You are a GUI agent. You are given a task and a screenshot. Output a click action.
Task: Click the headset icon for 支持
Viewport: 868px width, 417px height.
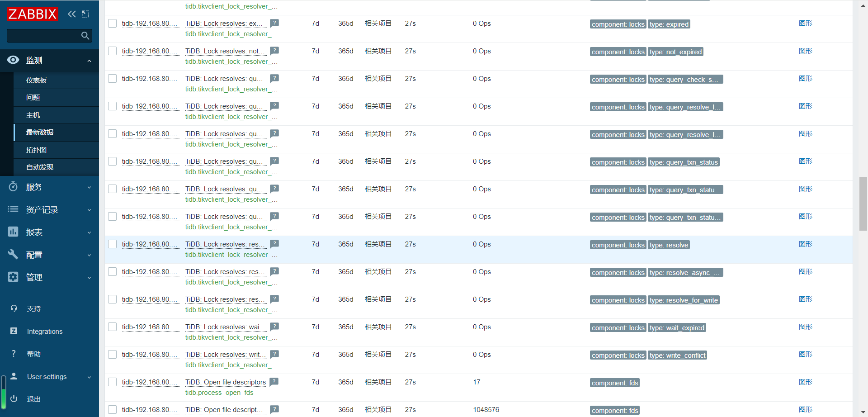point(14,308)
